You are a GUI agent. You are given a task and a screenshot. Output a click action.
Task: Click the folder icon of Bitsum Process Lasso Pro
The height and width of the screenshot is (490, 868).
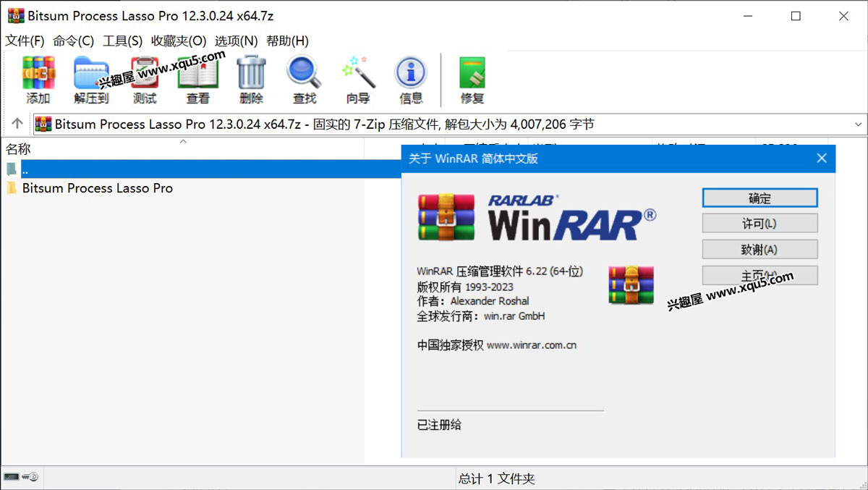click(12, 188)
